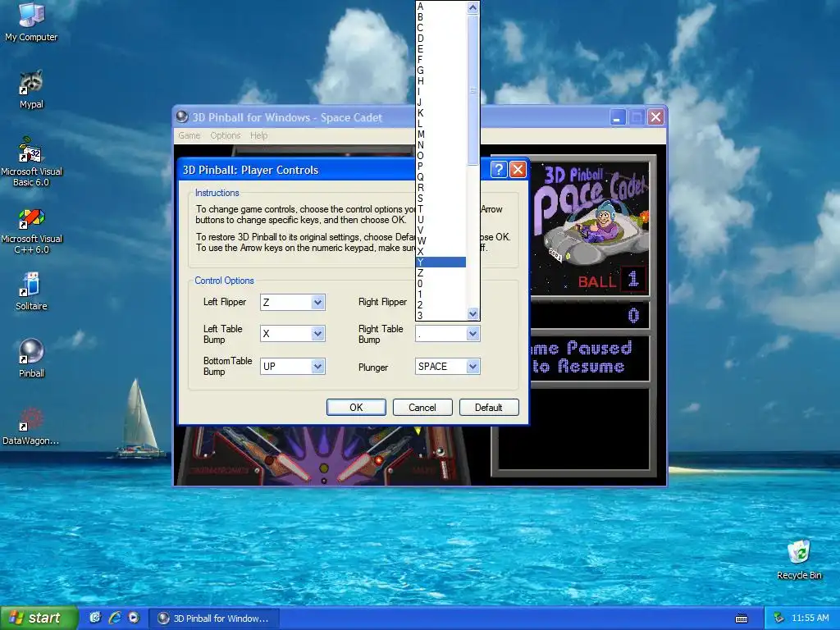Image resolution: width=840 pixels, height=630 pixels.
Task: Choose key P from the open list
Action: click(441, 166)
